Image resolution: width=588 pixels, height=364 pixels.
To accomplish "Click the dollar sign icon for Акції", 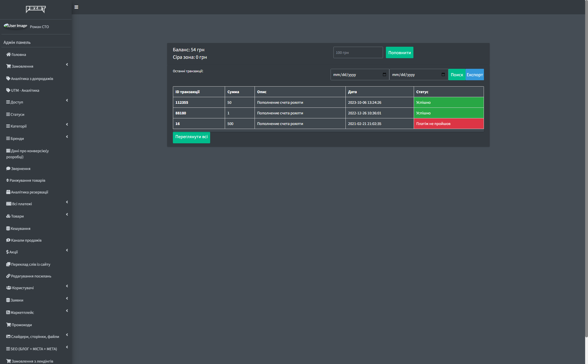I will tap(7, 252).
